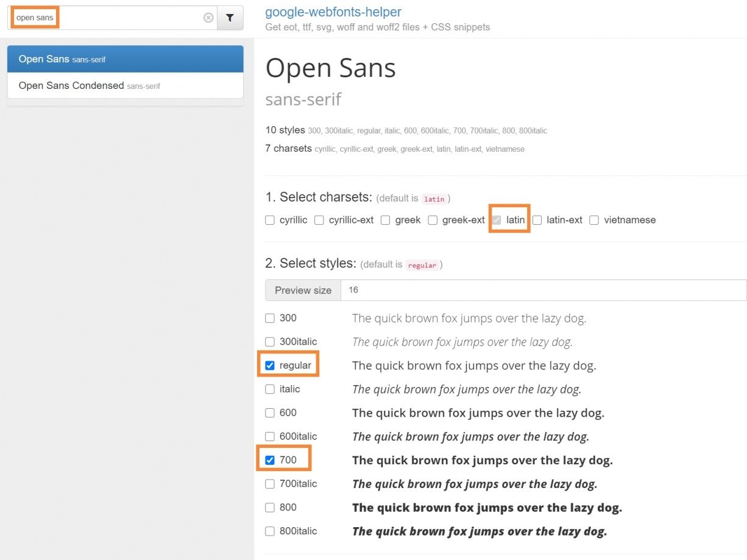Click the Preview size label button
The image size is (747, 560).
tap(303, 290)
